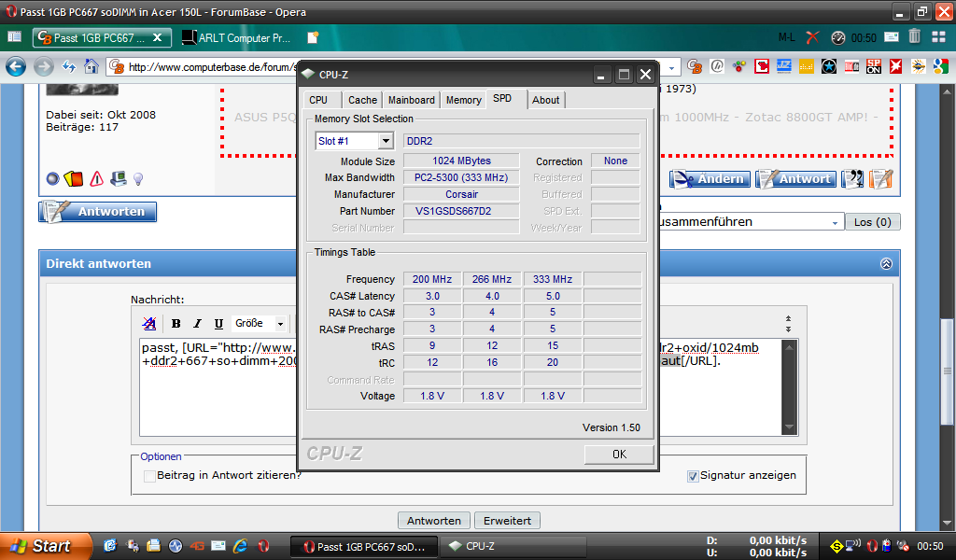Click the page vertical scrollbar down arrow
Screen dimensions: 956x560
coord(947,523)
